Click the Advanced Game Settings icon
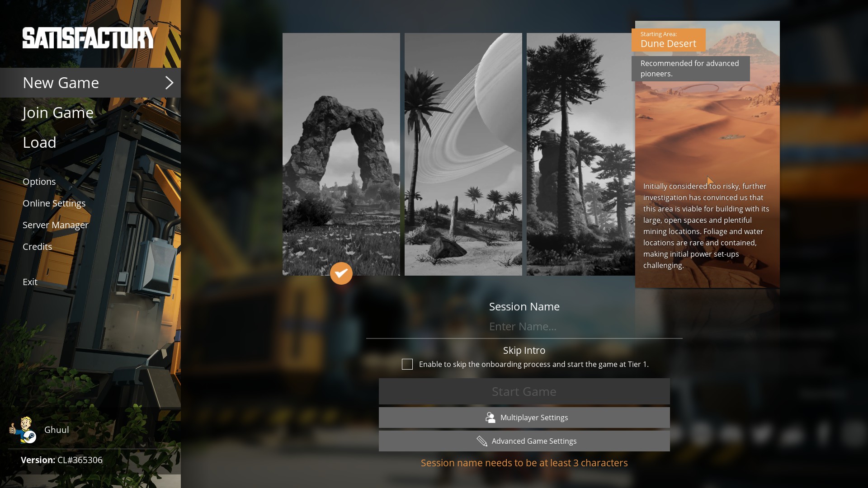This screenshot has height=488, width=868. coord(481,441)
